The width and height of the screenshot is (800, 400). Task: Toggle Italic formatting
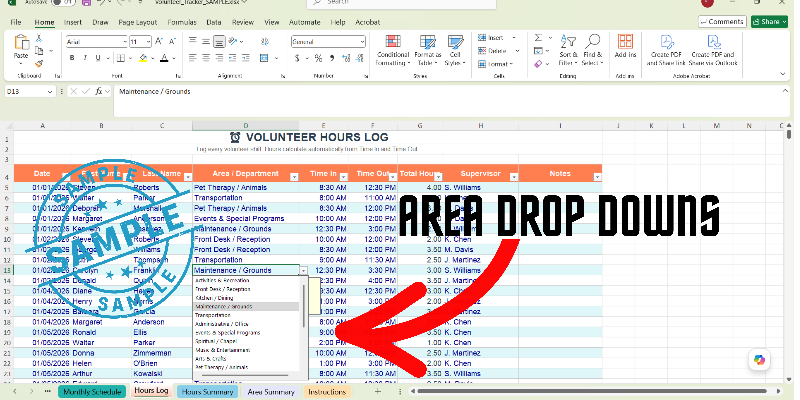85,58
